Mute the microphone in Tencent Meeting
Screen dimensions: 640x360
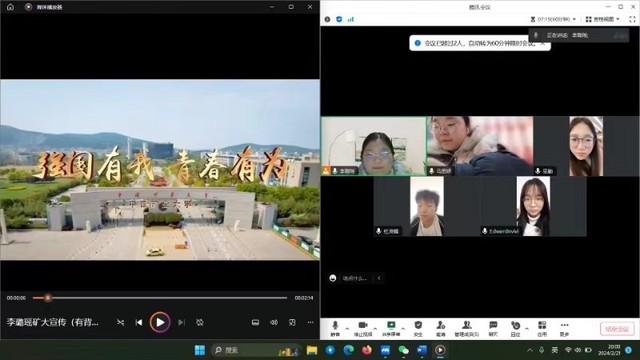[335, 329]
